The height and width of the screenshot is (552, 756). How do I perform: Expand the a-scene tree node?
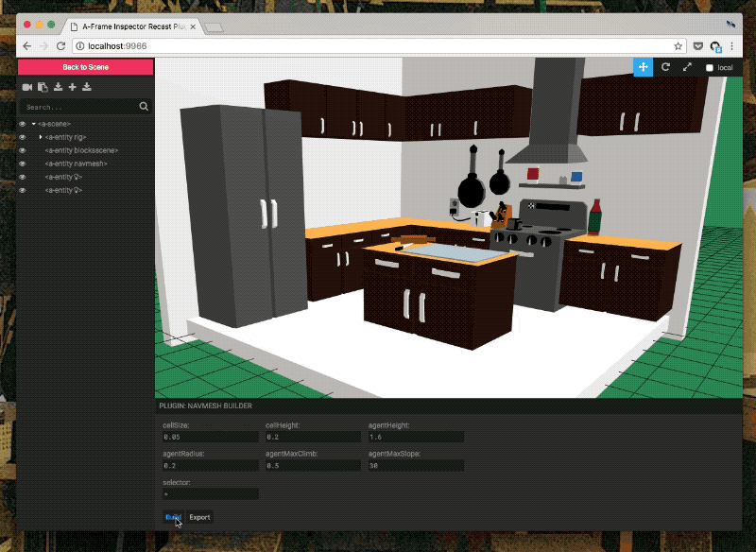tap(34, 124)
